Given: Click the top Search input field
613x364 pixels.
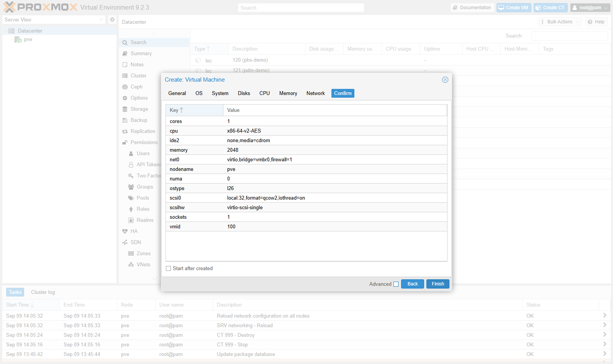Looking at the screenshot, I should (x=301, y=8).
